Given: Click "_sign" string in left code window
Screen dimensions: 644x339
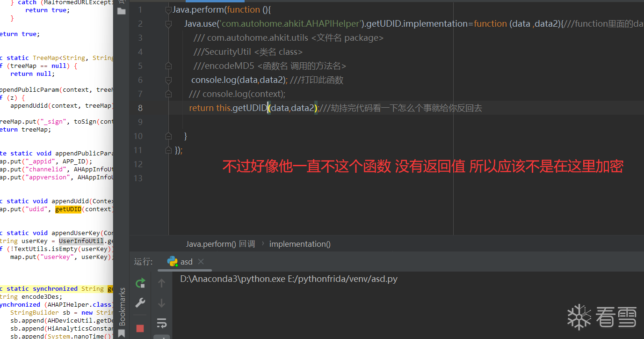Looking at the screenshot, I should pos(55,121).
